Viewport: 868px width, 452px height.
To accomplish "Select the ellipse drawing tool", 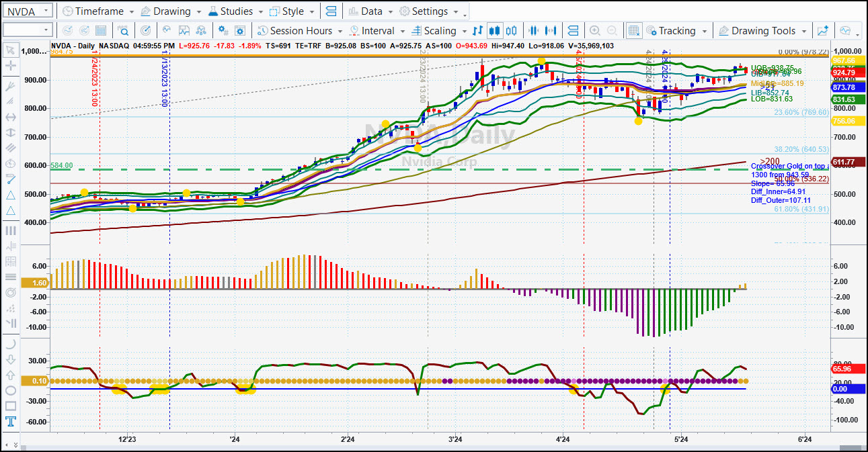I will [10, 390].
